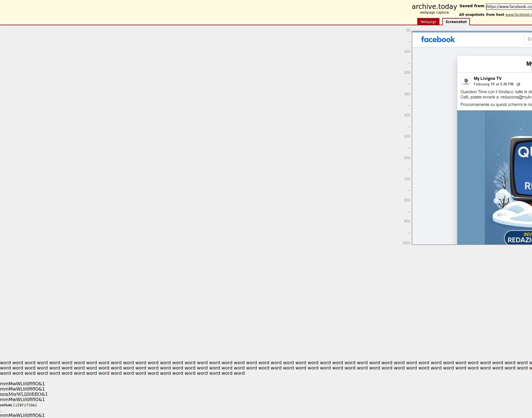Click the February 19 at 5:30 PM timestamp
The image size is (532, 418).
(x=493, y=84)
